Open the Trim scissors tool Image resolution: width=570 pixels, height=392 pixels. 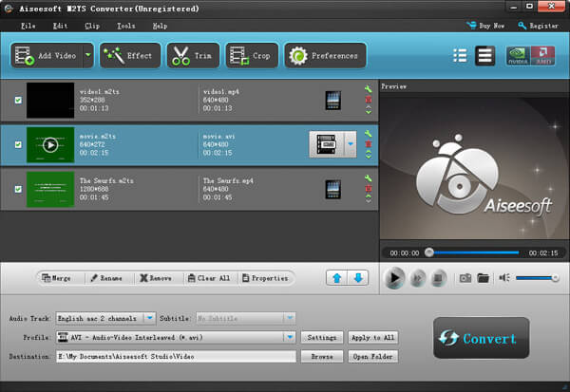coord(193,55)
